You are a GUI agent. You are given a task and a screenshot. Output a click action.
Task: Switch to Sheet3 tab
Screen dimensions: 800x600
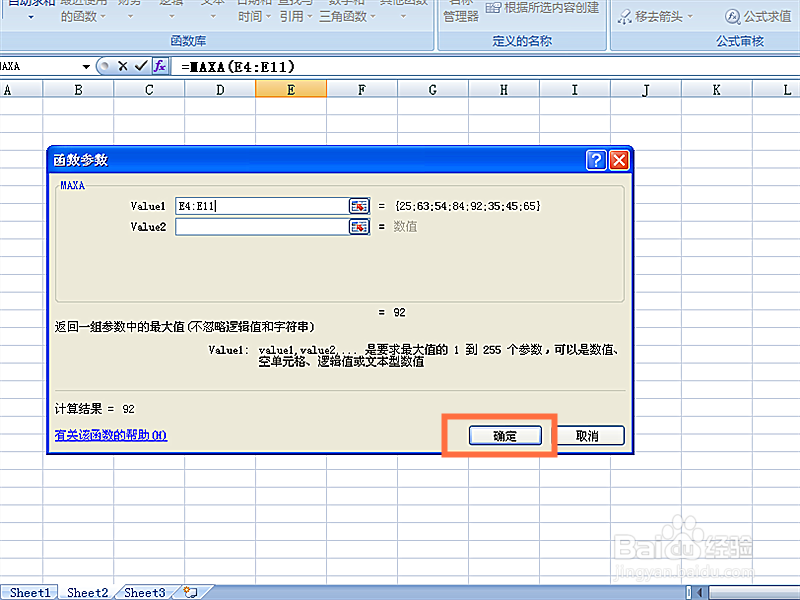pos(144,592)
